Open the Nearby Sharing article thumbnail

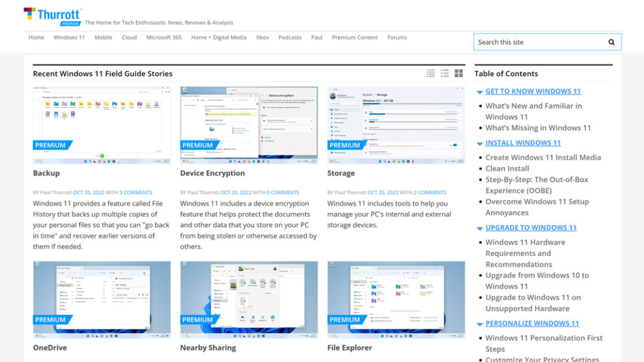pos(249,300)
